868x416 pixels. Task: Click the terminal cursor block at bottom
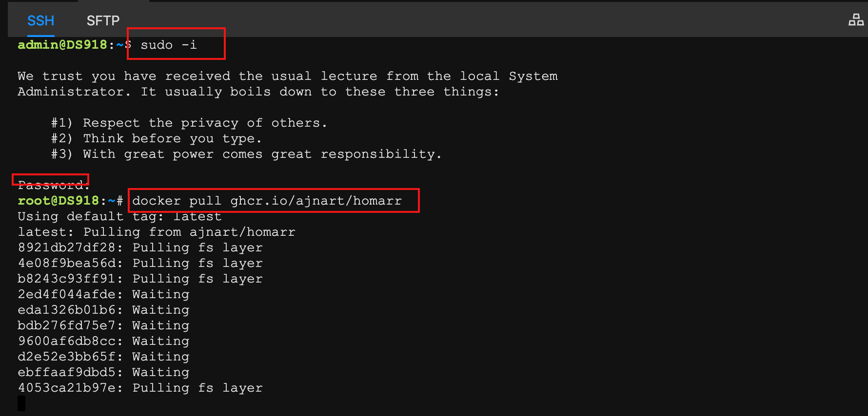pyautogui.click(x=21, y=403)
